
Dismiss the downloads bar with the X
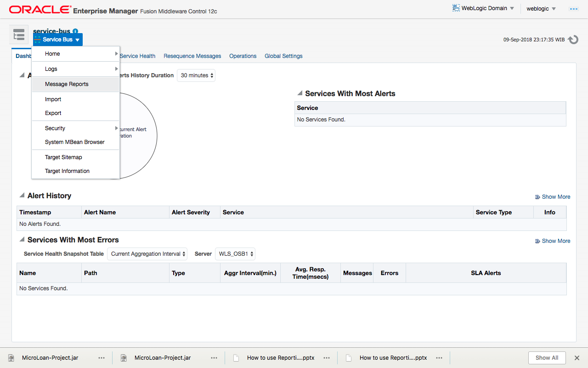[577, 357]
